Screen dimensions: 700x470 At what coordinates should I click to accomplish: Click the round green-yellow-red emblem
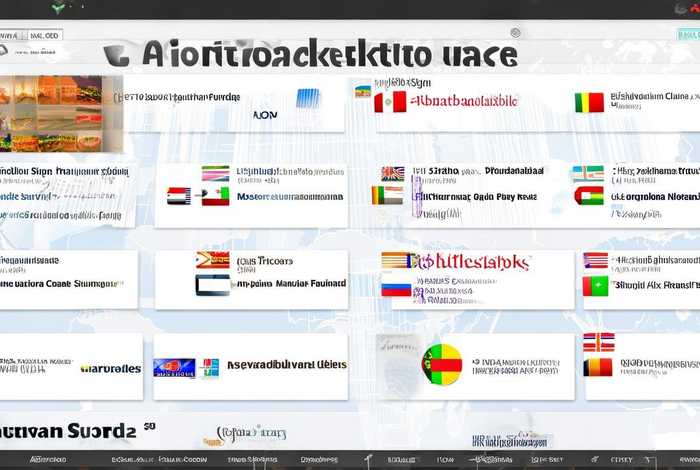(x=441, y=365)
